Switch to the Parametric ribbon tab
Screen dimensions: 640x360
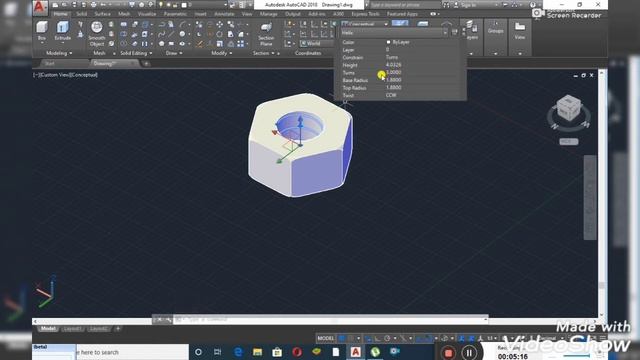[x=175, y=14]
